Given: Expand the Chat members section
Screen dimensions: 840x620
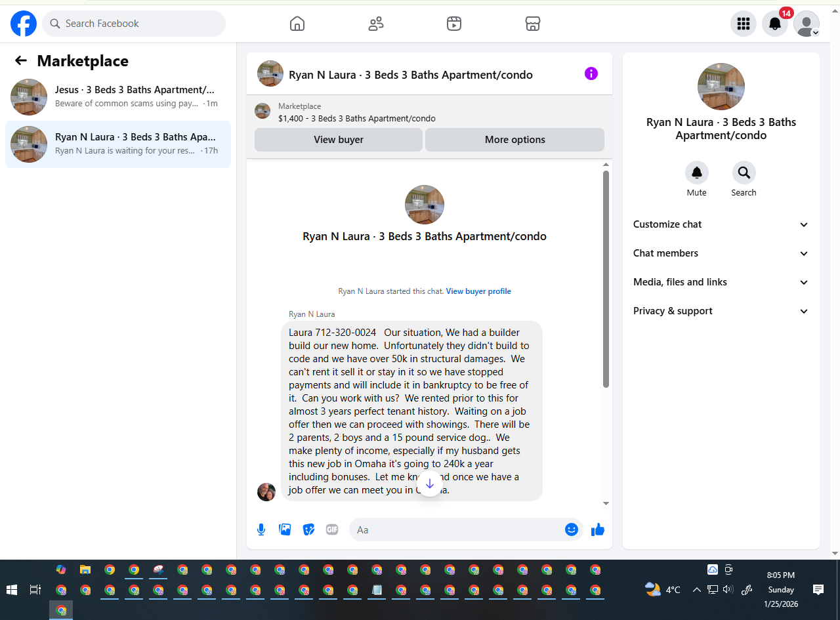Looking at the screenshot, I should click(721, 253).
